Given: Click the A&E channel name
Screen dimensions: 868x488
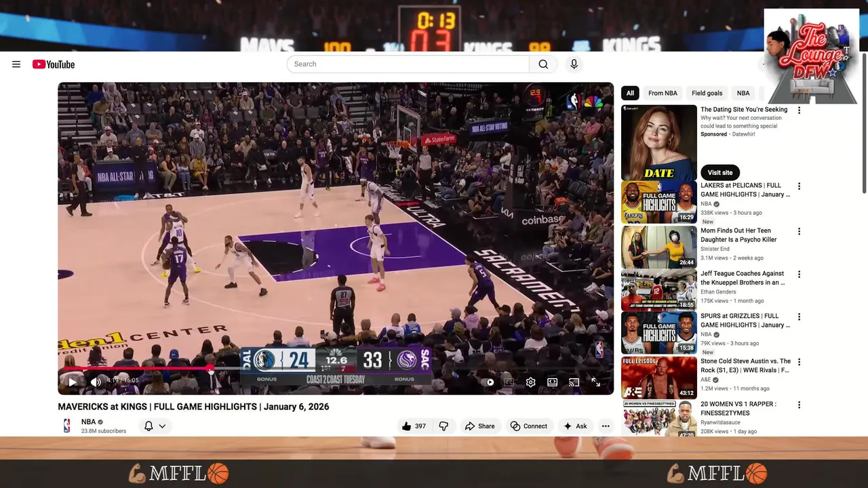Looking at the screenshot, I should pyautogui.click(x=706, y=380).
